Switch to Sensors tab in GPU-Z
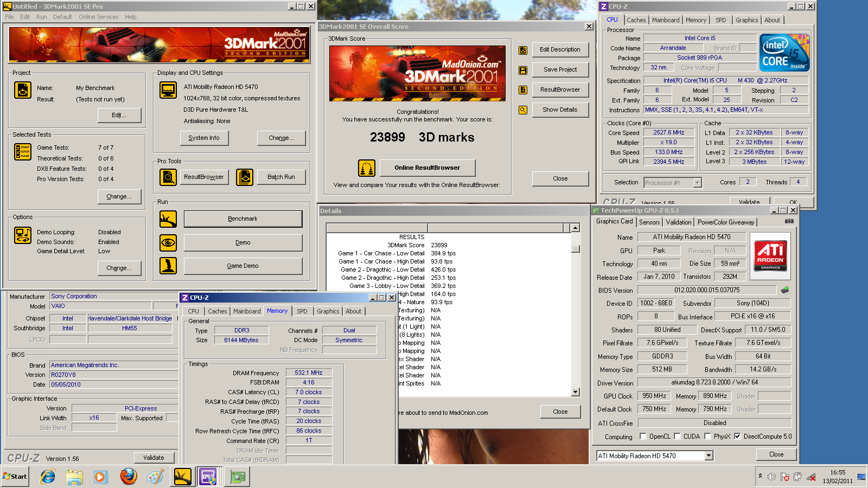Viewport: 868px width, 488px height. pos(649,222)
